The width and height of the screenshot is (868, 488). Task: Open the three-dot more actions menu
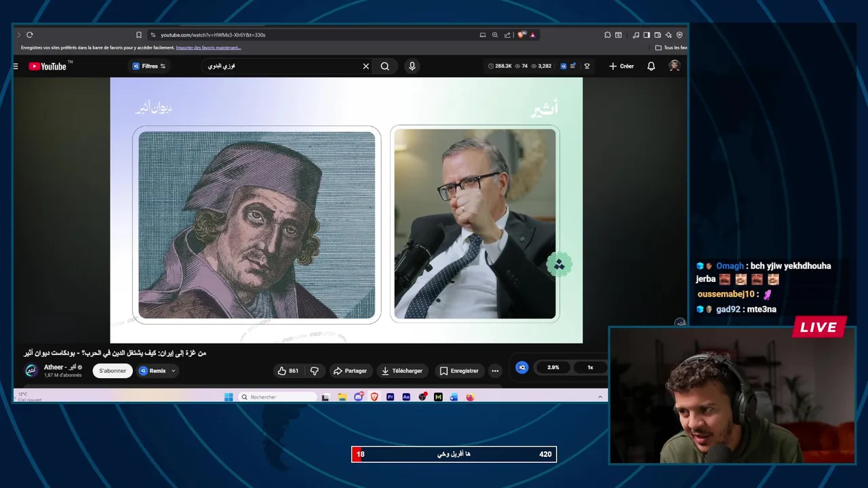495,371
